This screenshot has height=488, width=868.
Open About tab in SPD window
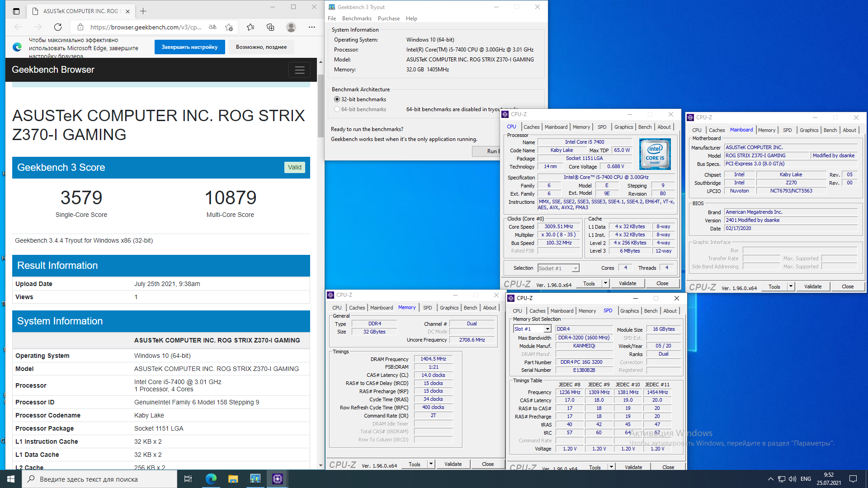pos(670,311)
